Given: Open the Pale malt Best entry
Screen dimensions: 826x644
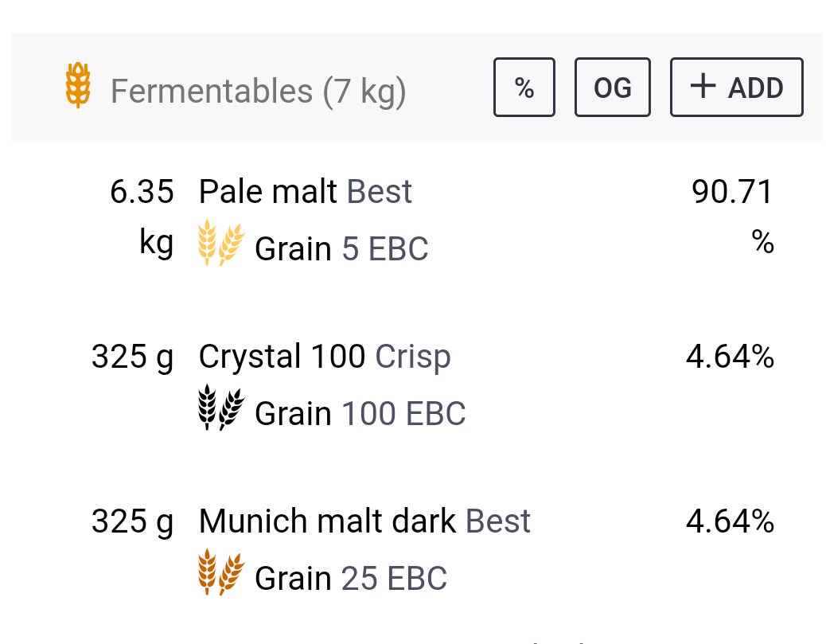Looking at the screenshot, I should pyautogui.click(x=305, y=191).
